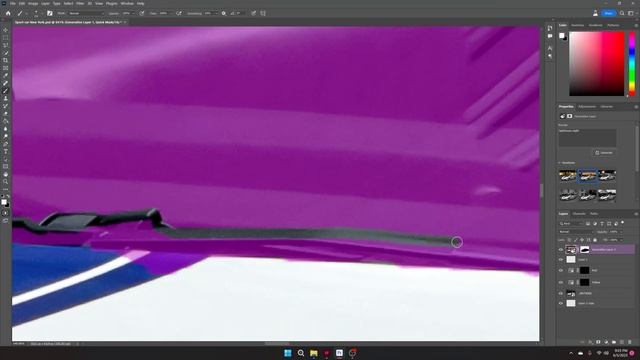
Task: Hide the Generative Layer 1 layer
Action: tap(561, 249)
